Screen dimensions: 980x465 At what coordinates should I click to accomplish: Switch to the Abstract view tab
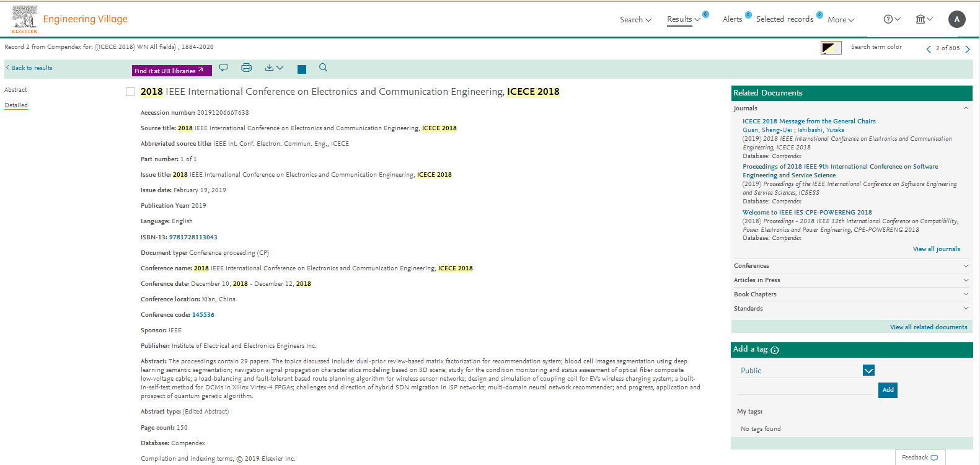click(16, 90)
